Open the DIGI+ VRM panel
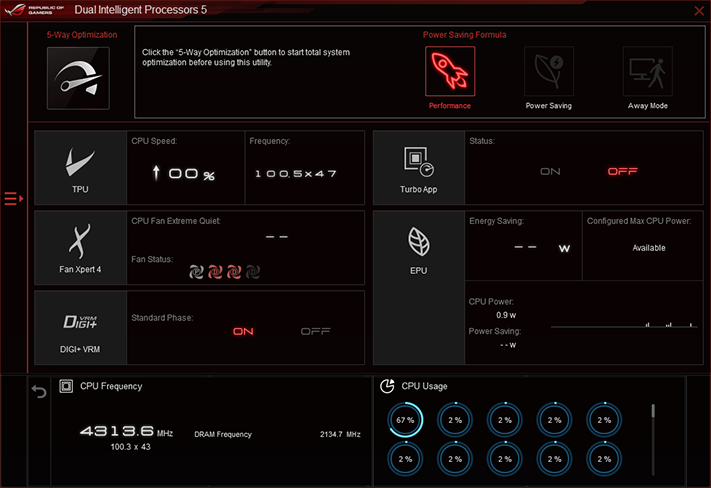Viewport: 711px width, 488px height. (80, 327)
